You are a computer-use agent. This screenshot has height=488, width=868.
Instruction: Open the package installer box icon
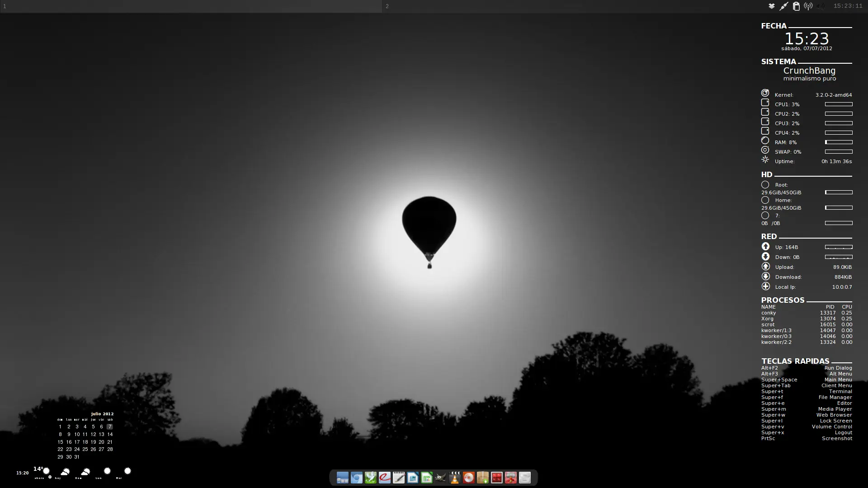pos(483,478)
